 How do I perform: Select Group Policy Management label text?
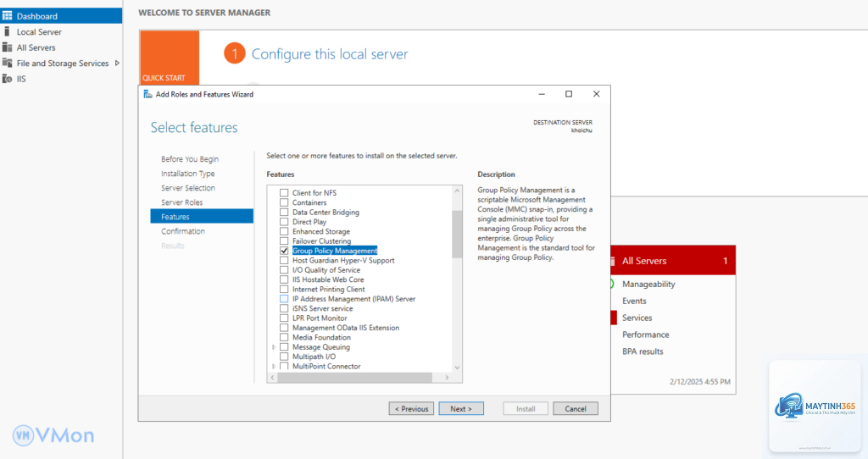click(x=335, y=251)
